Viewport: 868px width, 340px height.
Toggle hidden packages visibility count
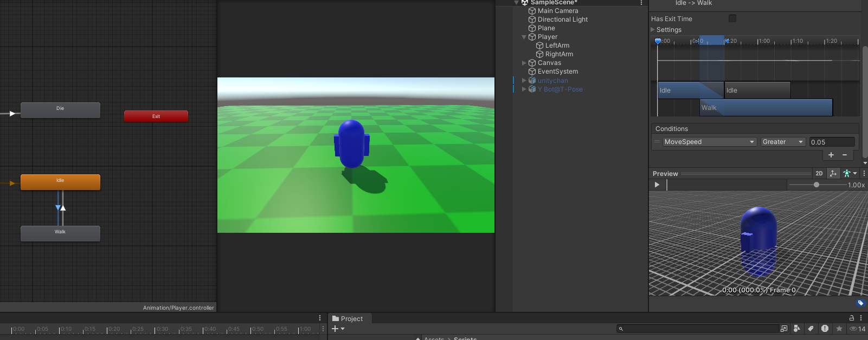pyautogui.click(x=858, y=329)
